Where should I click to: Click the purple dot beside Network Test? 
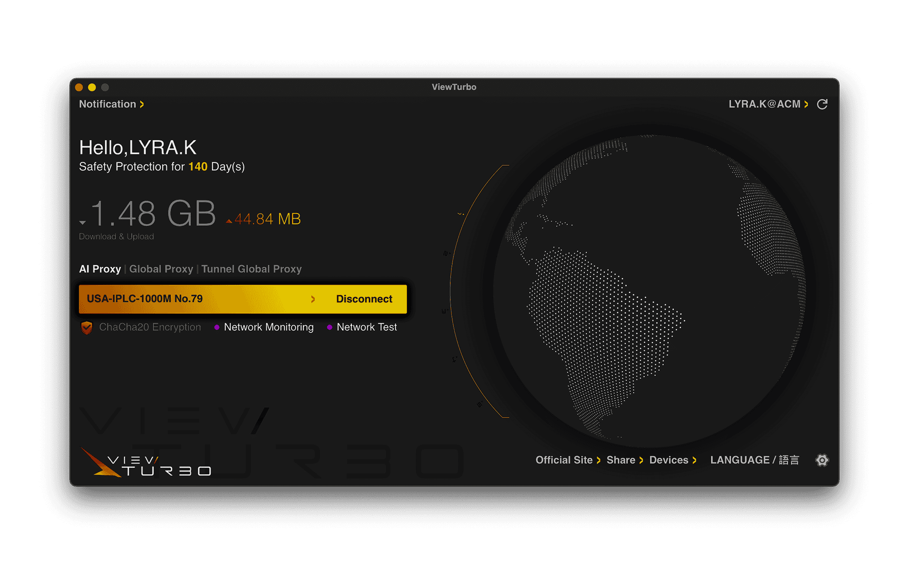pos(329,328)
